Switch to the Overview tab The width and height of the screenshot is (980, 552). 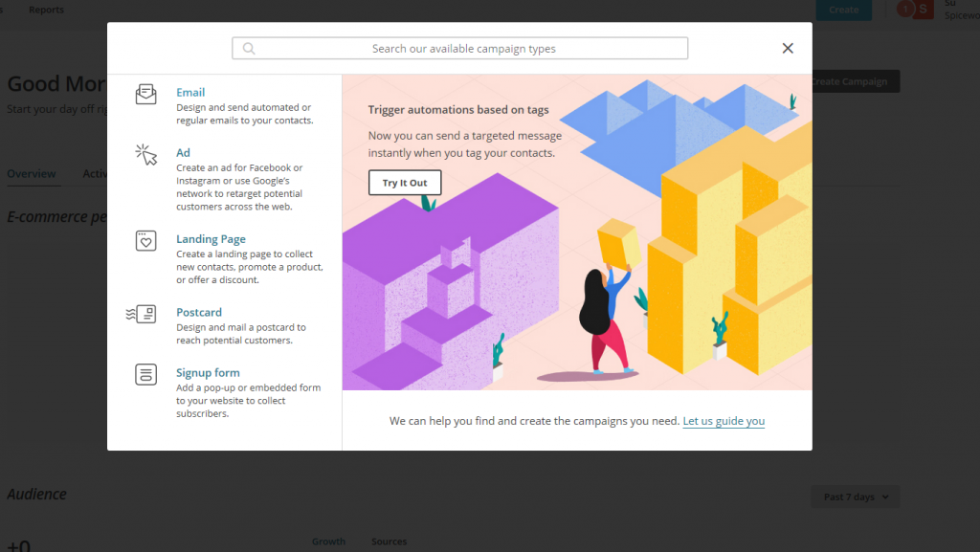click(x=32, y=174)
